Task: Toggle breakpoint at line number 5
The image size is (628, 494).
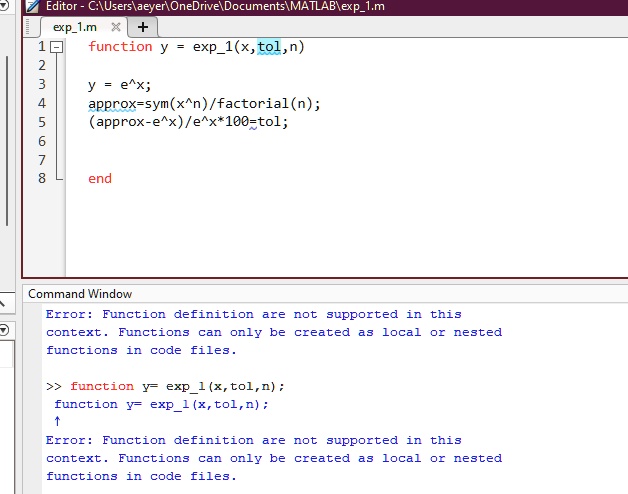Action: (x=41, y=123)
